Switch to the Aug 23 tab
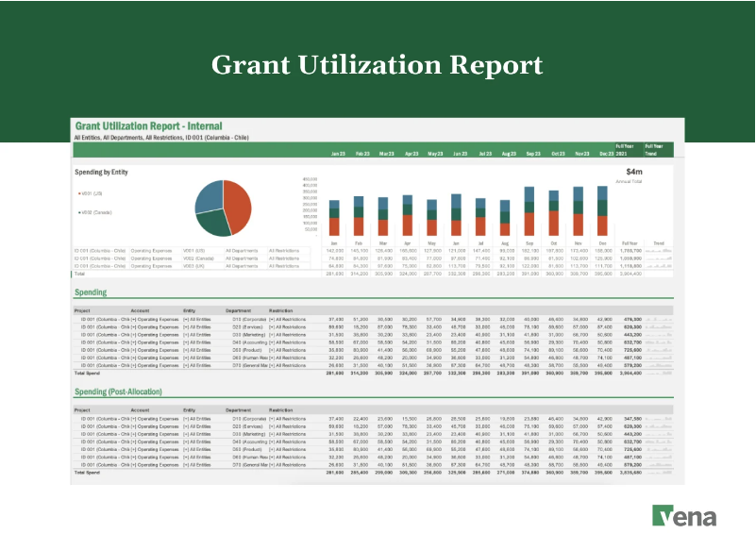 tap(510, 153)
